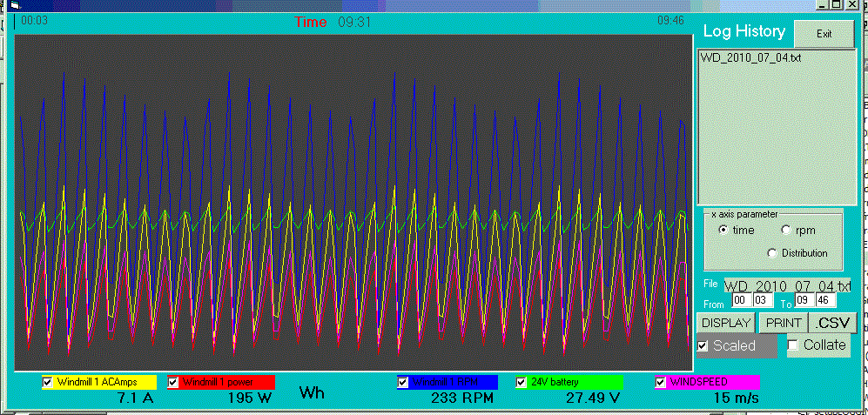Click the Exit button
Image resolution: width=868 pixels, height=415 pixels.
(824, 33)
